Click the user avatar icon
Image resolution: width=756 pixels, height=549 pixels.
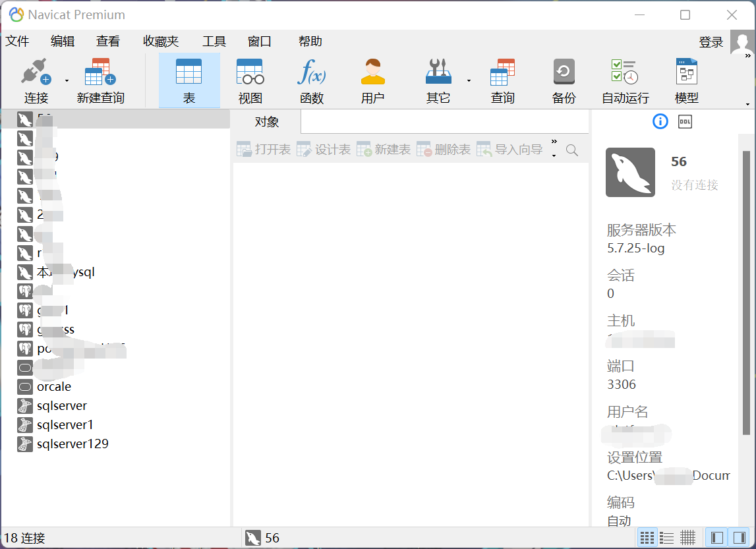741,42
